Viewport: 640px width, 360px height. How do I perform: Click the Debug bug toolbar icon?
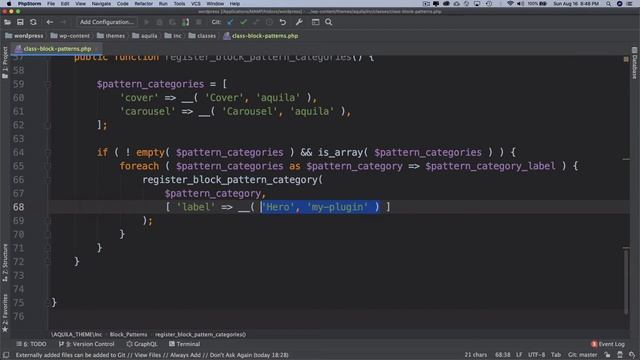pos(160,22)
